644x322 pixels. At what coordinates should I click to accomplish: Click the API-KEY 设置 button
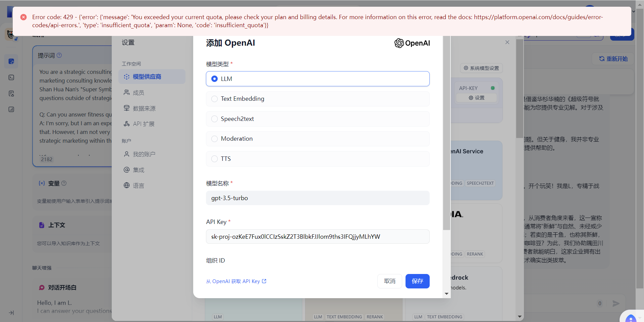476,98
